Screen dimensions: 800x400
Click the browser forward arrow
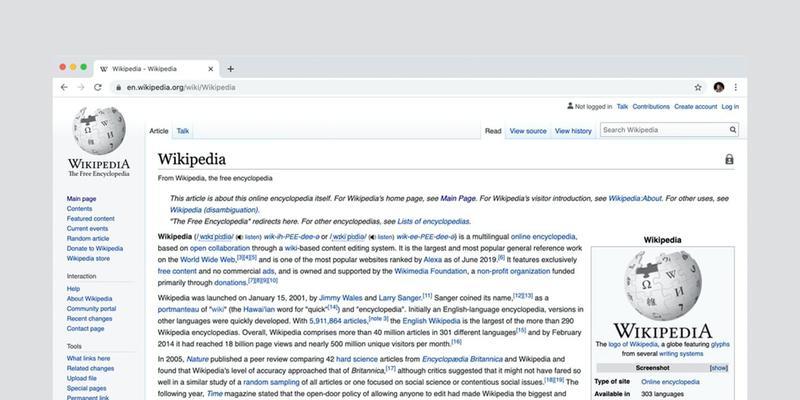[x=81, y=87]
